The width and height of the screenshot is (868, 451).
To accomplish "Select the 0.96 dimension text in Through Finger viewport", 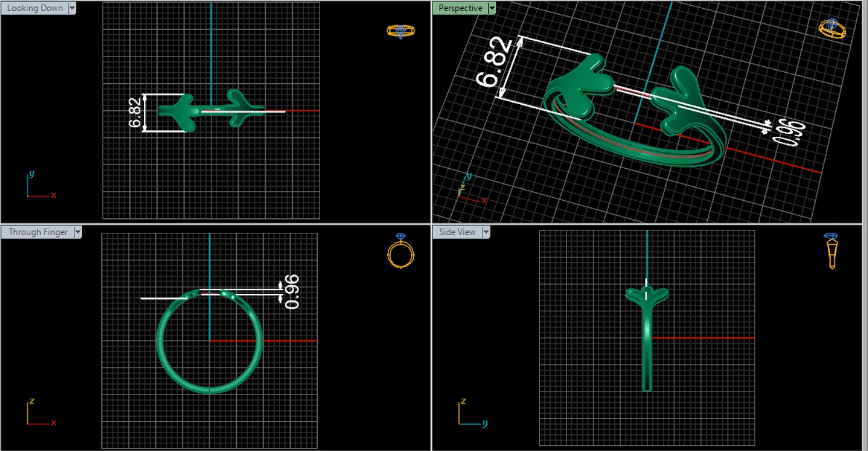I will [x=292, y=292].
